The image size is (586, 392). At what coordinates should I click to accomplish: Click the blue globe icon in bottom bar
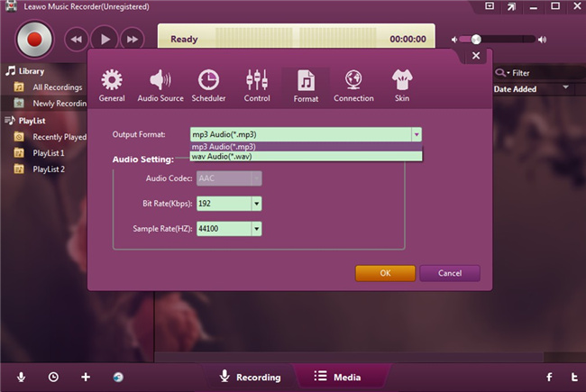[118, 377]
